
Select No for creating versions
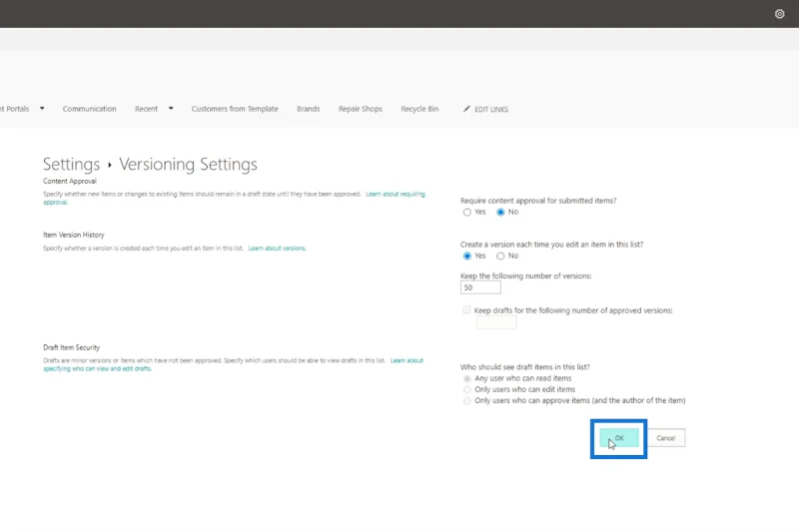(500, 257)
